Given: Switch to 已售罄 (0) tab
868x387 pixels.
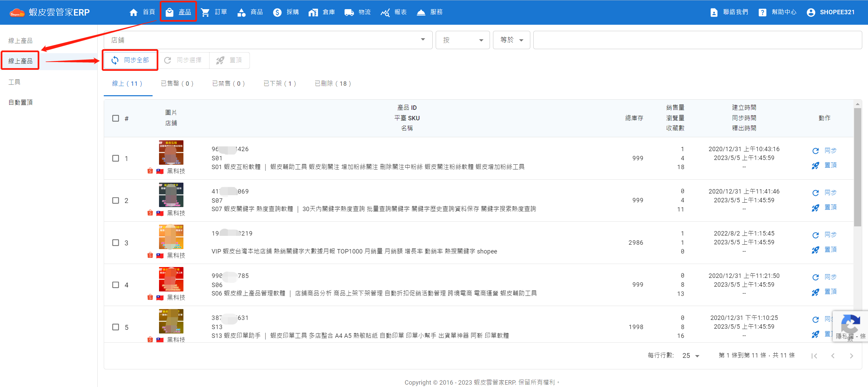Looking at the screenshot, I should click(177, 84).
